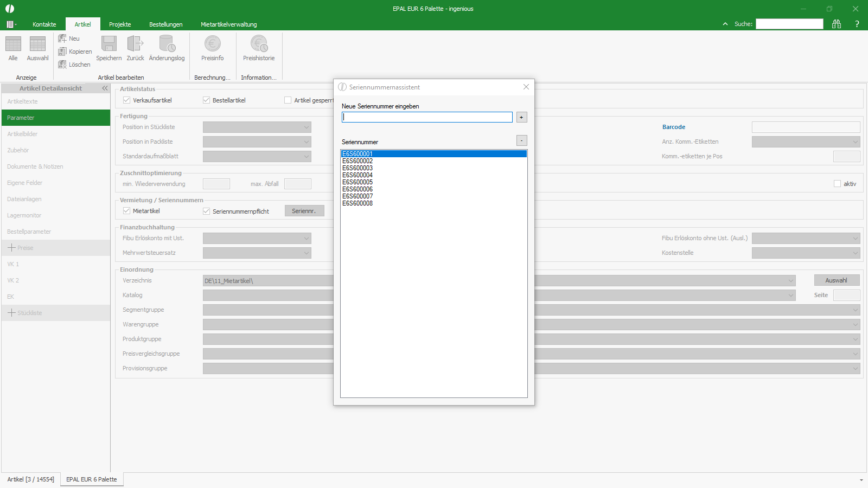This screenshot has width=868, height=488.
Task: Open the Mietartikelverwaltung tab
Action: [x=229, y=24]
